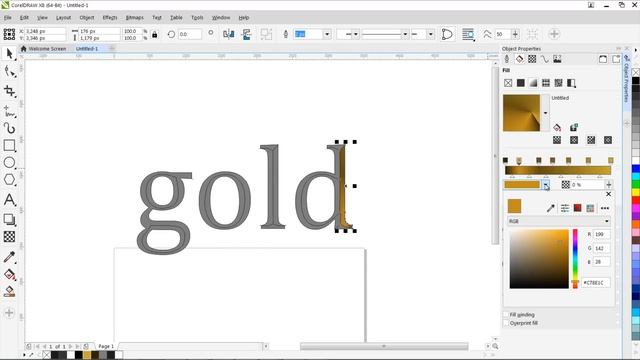Click mirror horizontally icon in property bar

pos(229,34)
